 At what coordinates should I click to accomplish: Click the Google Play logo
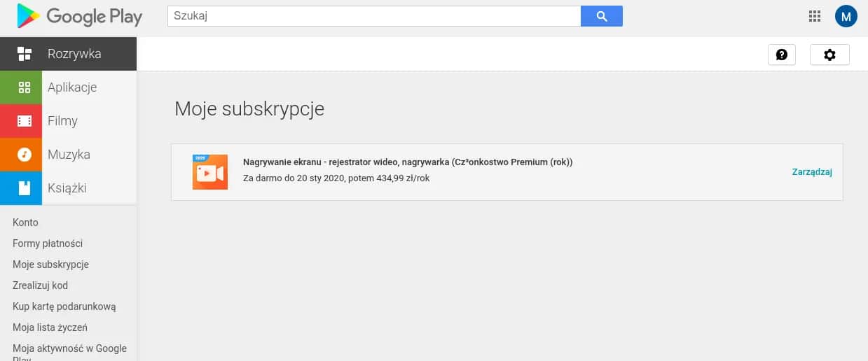[79, 17]
